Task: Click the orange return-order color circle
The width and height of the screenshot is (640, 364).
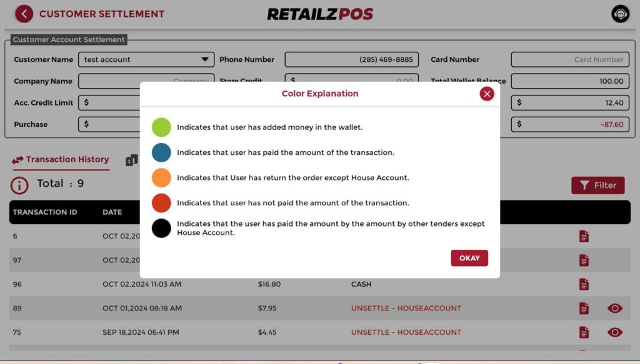Action: pyautogui.click(x=161, y=178)
